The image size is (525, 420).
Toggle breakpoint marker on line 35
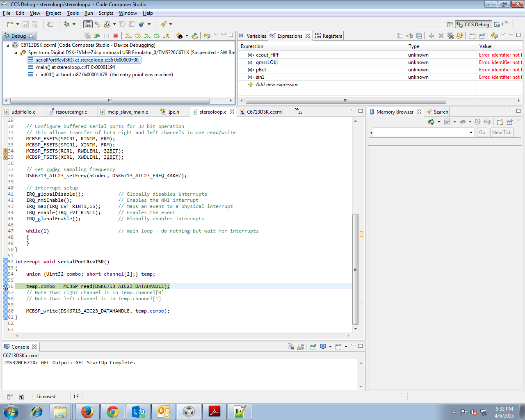[5, 157]
